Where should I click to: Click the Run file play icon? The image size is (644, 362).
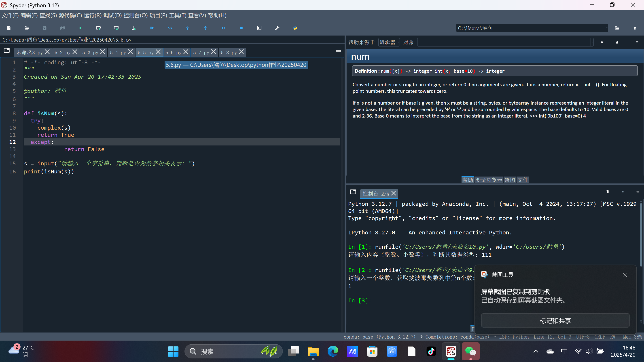[x=80, y=28]
